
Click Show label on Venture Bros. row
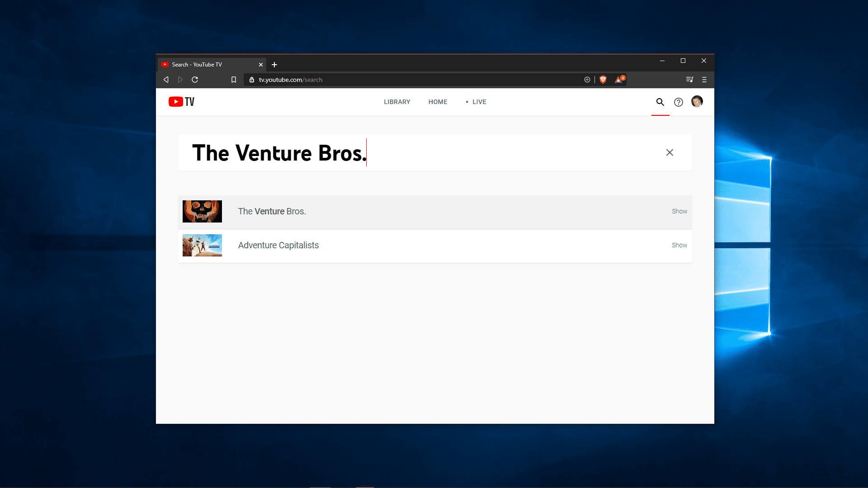[679, 211]
